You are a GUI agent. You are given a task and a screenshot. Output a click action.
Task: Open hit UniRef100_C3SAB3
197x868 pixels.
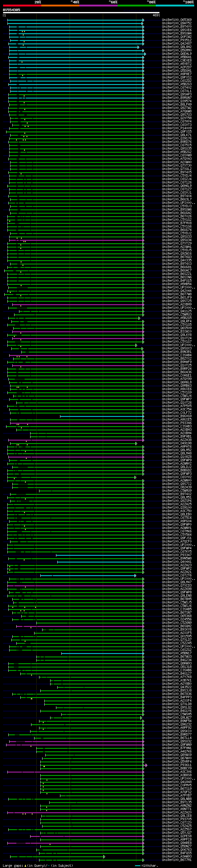(177, 426)
